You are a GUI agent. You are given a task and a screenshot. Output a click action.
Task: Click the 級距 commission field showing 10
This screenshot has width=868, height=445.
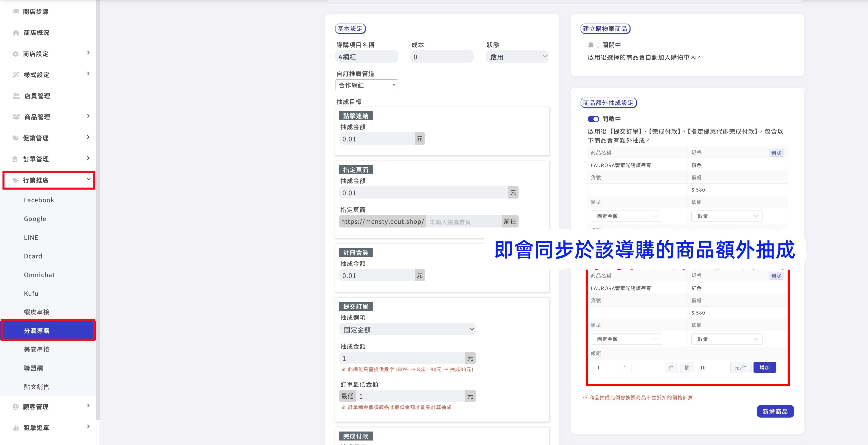click(x=712, y=367)
